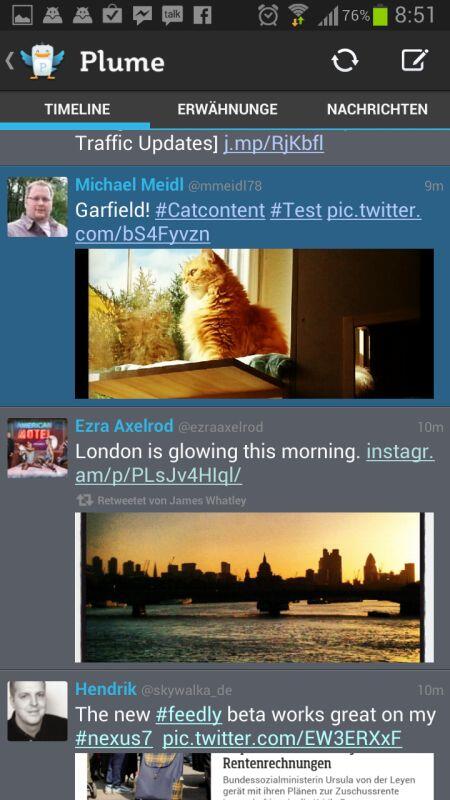Tap the Talk notification icon in status bar

[172, 15]
